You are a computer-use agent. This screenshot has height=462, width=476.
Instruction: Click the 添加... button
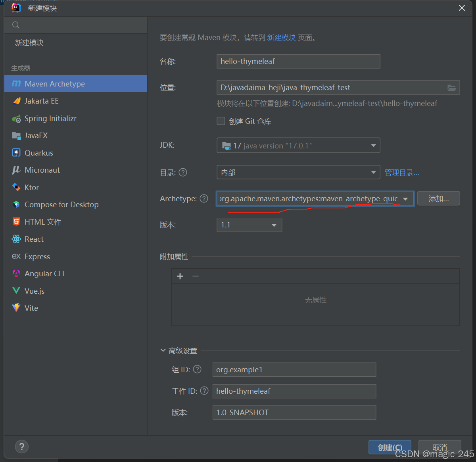(x=439, y=198)
